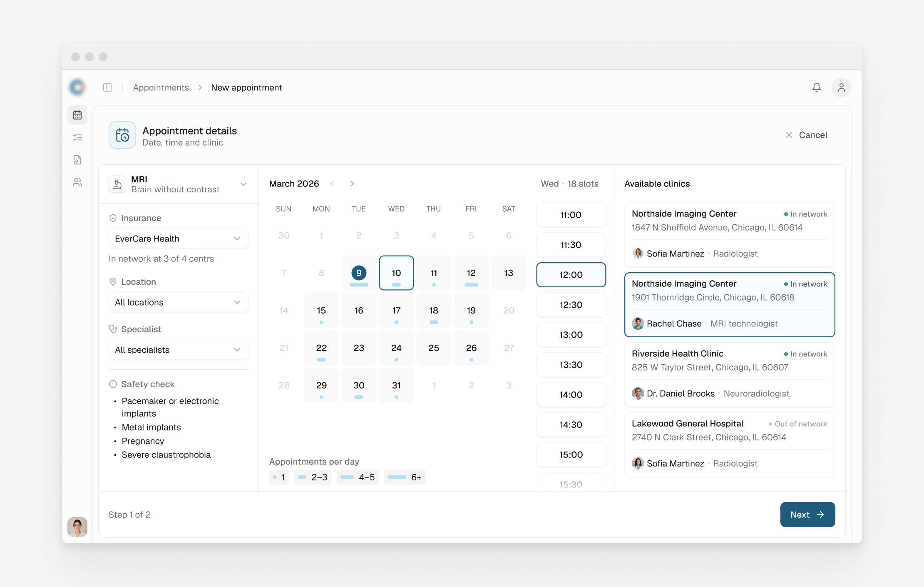The height and width of the screenshot is (587, 924).
Task: Click the Safety check info icon
Action: (x=113, y=384)
